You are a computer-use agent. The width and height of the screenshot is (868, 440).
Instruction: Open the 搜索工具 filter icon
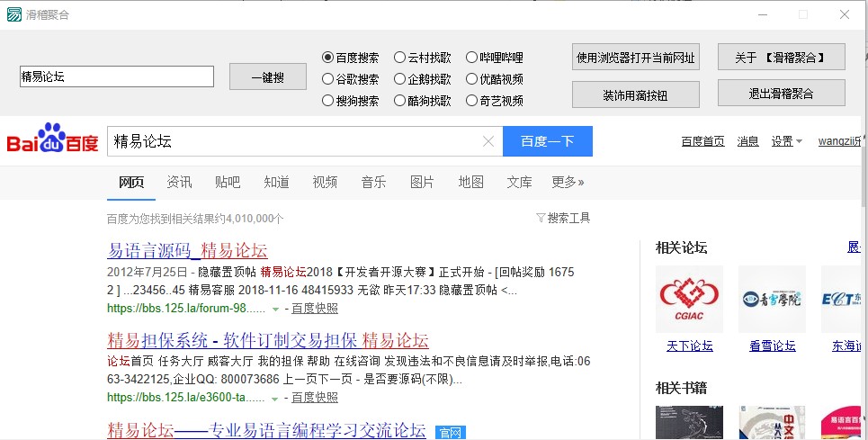(541, 218)
